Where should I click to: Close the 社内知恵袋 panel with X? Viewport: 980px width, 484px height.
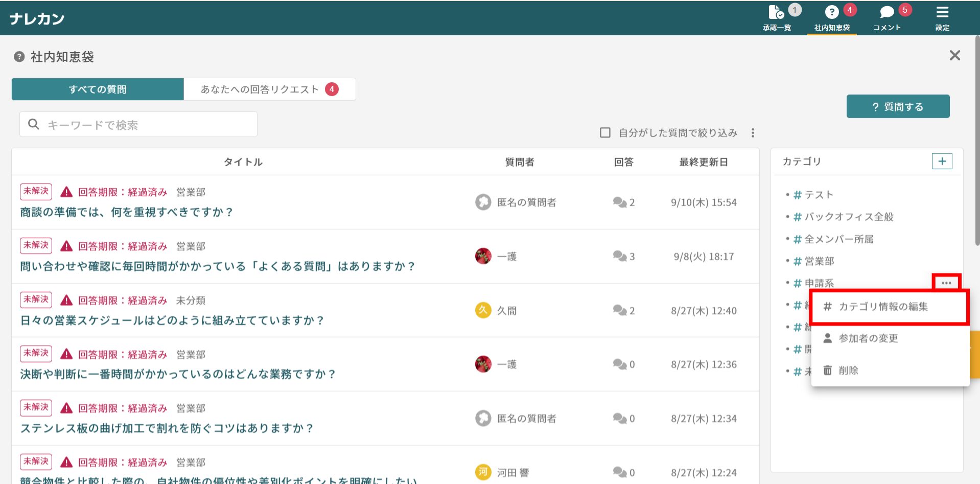954,55
